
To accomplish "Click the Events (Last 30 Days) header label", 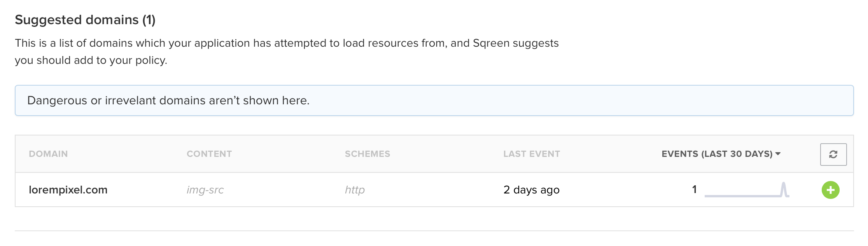I will coord(717,154).
